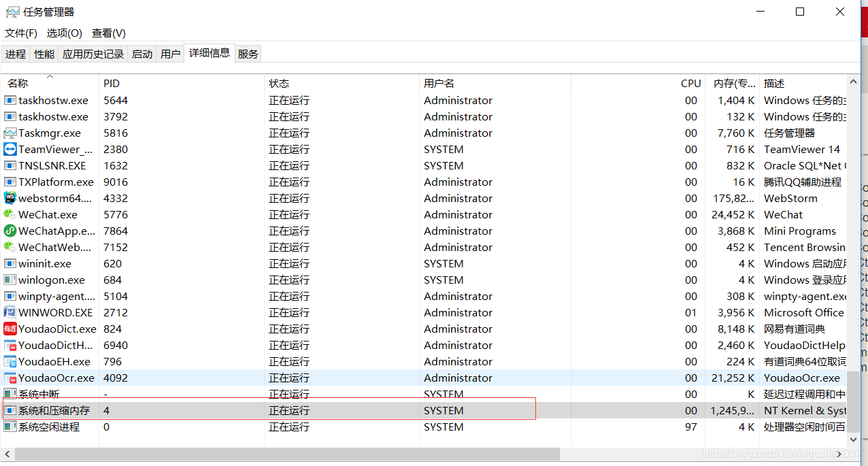Open the 文件(F) menu
The height and width of the screenshot is (466, 868).
click(x=21, y=33)
